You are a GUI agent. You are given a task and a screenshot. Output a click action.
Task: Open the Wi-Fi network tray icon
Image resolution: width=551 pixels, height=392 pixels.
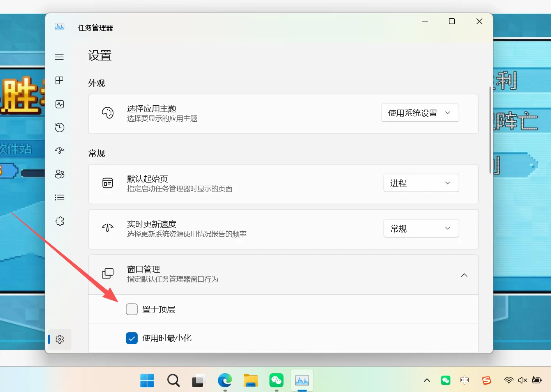(x=508, y=380)
